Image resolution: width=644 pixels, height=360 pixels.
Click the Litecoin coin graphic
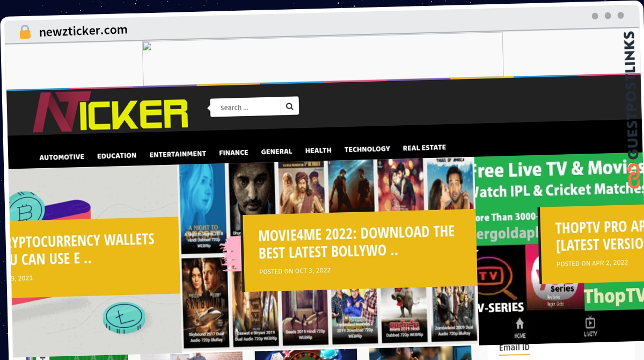coord(124,318)
